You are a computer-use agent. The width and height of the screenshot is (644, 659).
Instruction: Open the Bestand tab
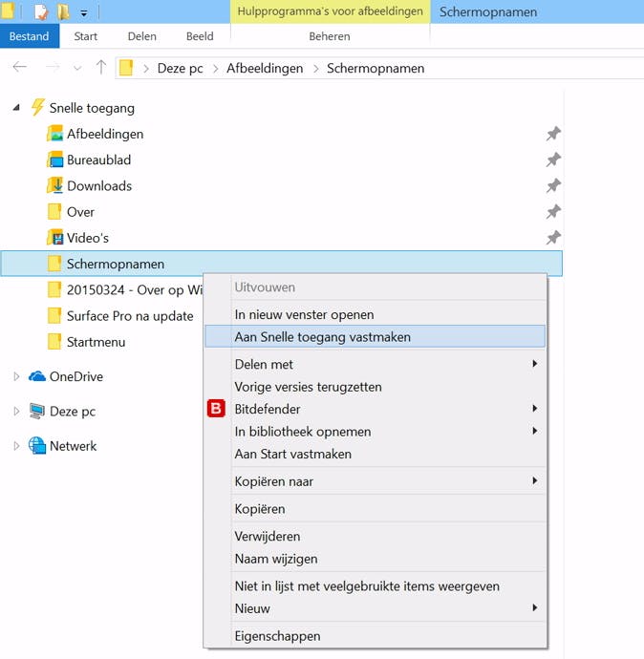click(x=30, y=36)
